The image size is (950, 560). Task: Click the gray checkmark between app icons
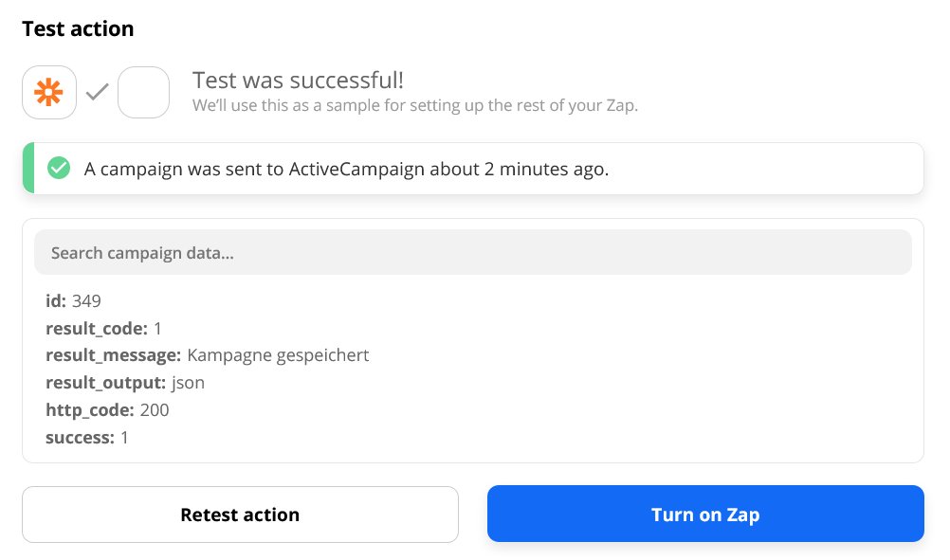pyautogui.click(x=97, y=92)
